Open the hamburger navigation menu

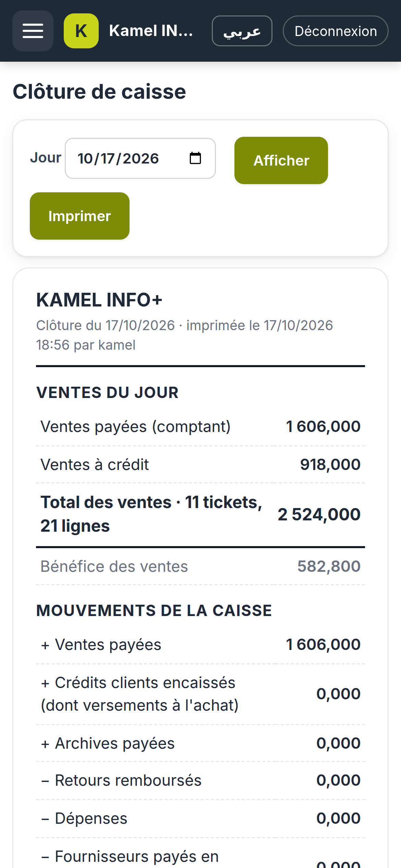(33, 31)
